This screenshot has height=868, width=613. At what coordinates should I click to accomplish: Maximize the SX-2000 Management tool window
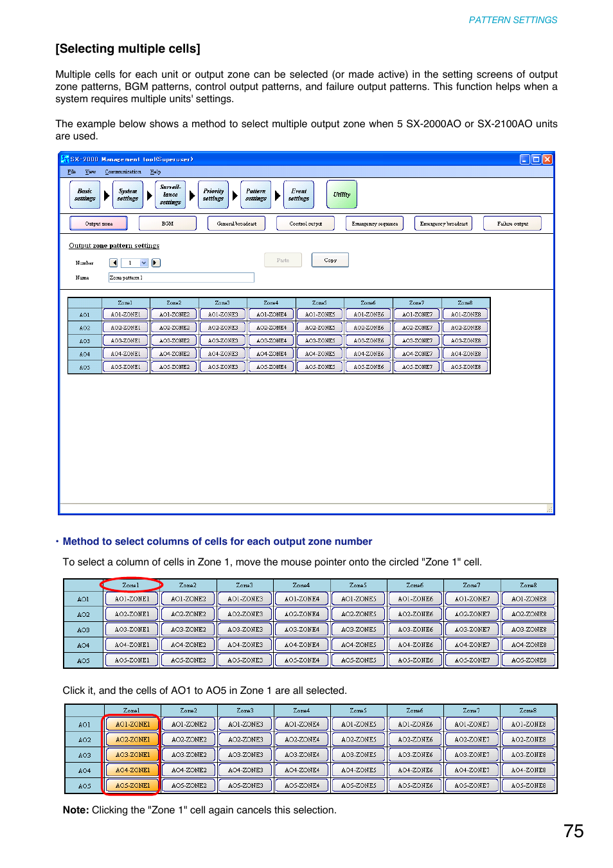click(x=536, y=159)
